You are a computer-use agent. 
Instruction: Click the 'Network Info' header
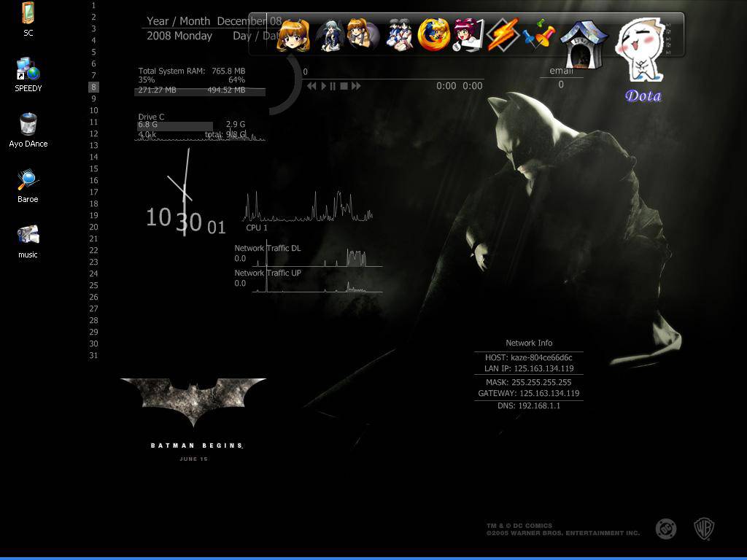529,343
